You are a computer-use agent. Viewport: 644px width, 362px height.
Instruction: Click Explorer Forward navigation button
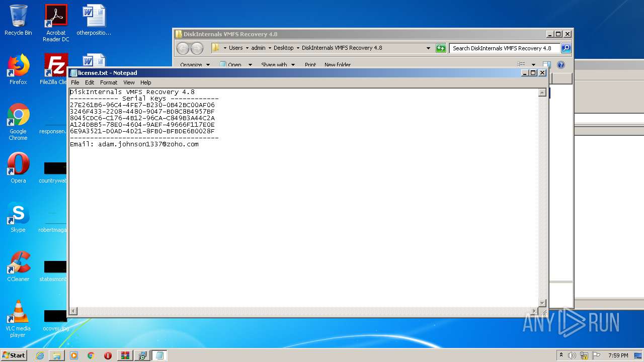(x=197, y=48)
